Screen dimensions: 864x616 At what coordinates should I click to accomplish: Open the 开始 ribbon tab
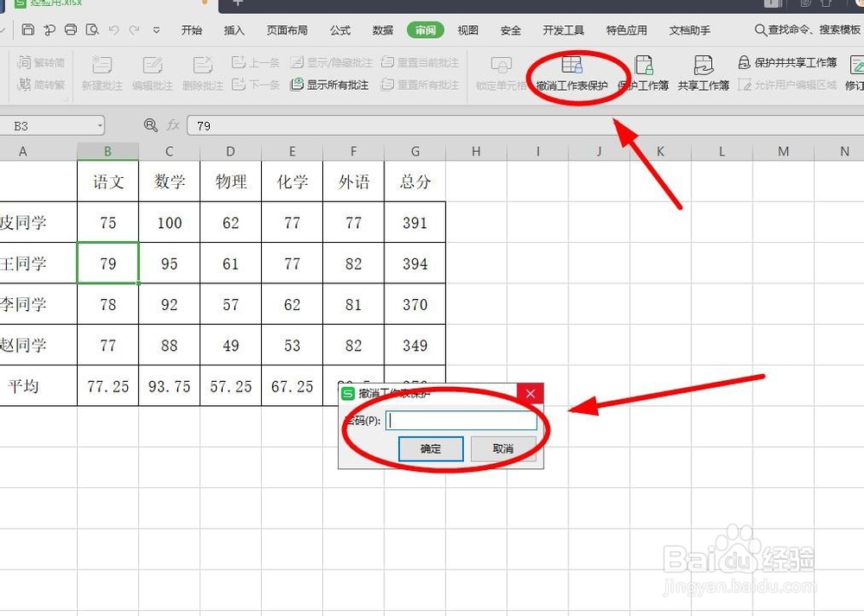(191, 30)
